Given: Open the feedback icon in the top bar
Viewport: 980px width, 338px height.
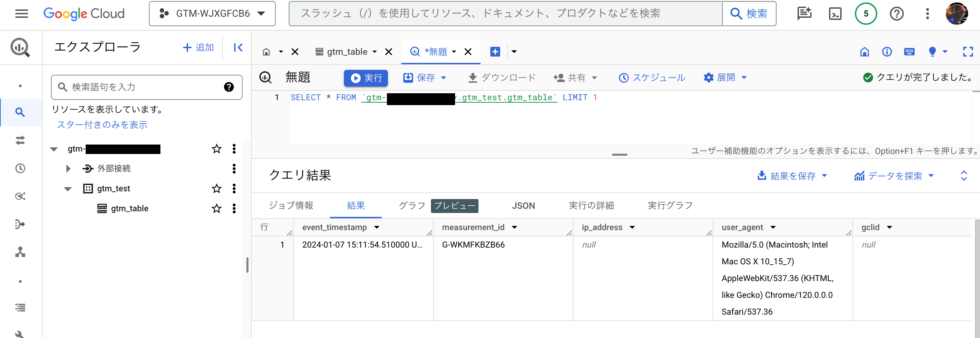Looking at the screenshot, I should [x=804, y=14].
